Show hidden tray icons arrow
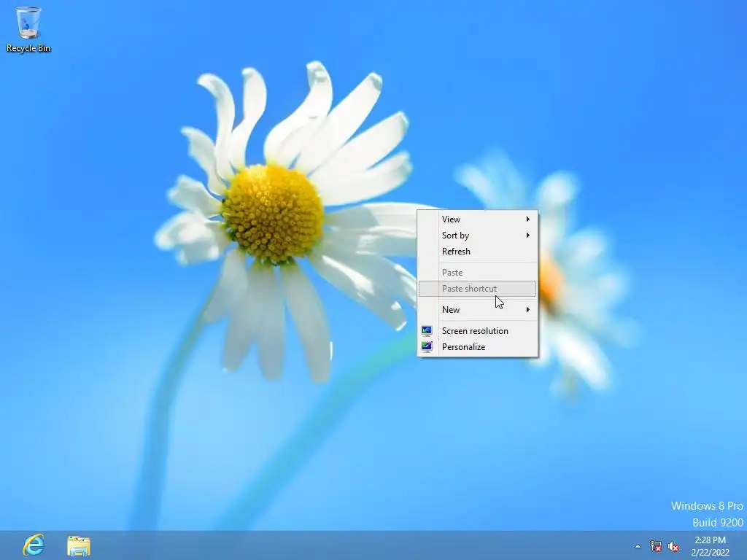This screenshot has height=560, width=747. click(638, 546)
